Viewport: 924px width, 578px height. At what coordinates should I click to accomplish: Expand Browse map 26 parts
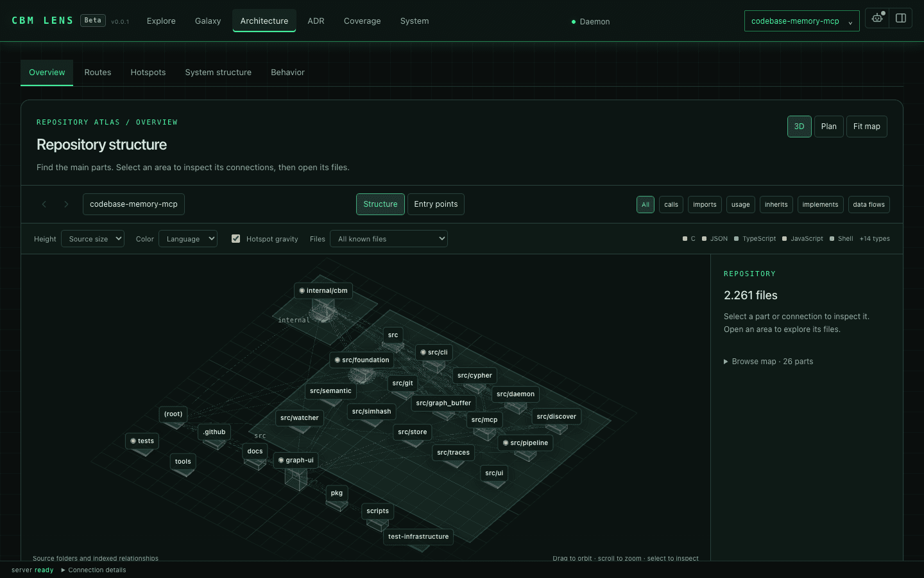pyautogui.click(x=769, y=362)
